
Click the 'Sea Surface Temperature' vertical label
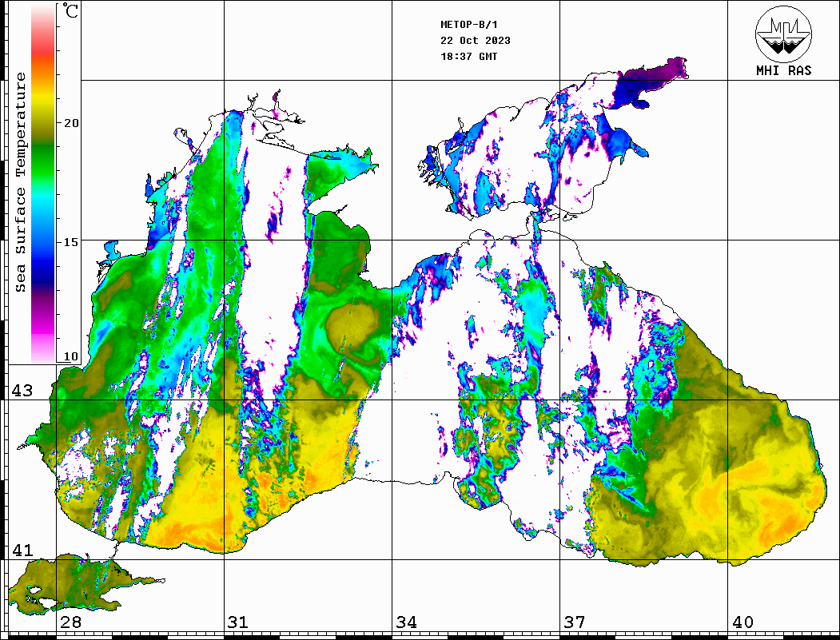(21, 182)
